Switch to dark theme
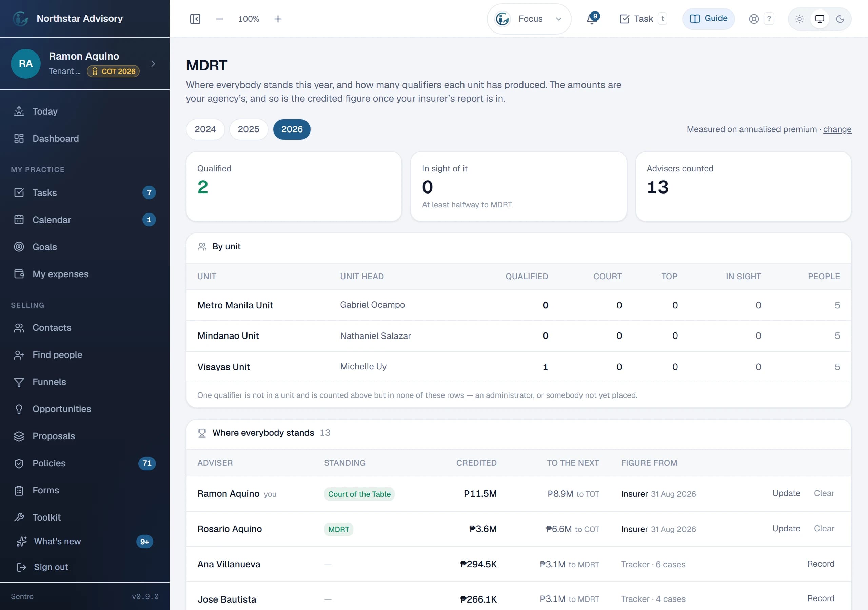The width and height of the screenshot is (868, 610). pyautogui.click(x=840, y=19)
